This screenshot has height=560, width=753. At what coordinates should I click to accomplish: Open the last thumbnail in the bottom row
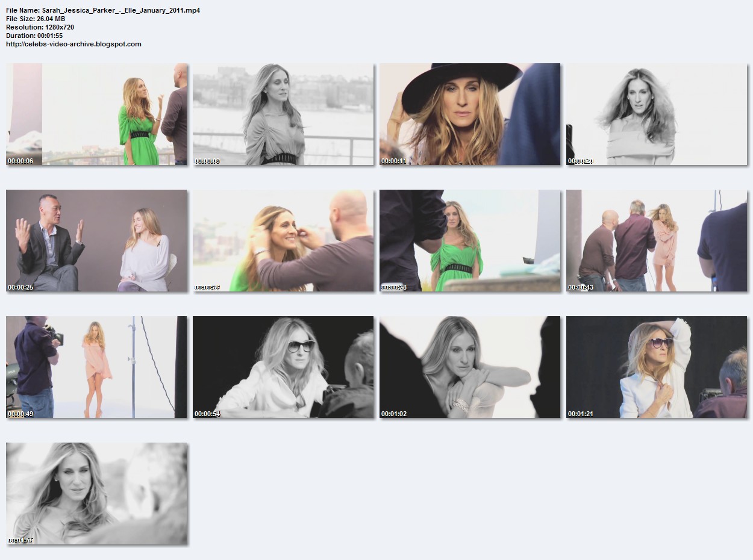tap(96, 494)
